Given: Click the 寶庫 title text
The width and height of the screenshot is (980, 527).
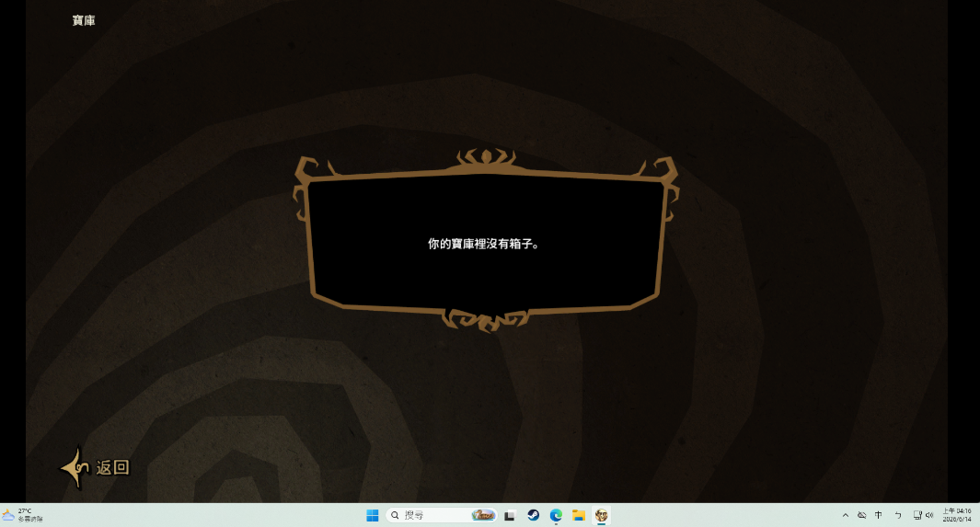Looking at the screenshot, I should tap(84, 20).
